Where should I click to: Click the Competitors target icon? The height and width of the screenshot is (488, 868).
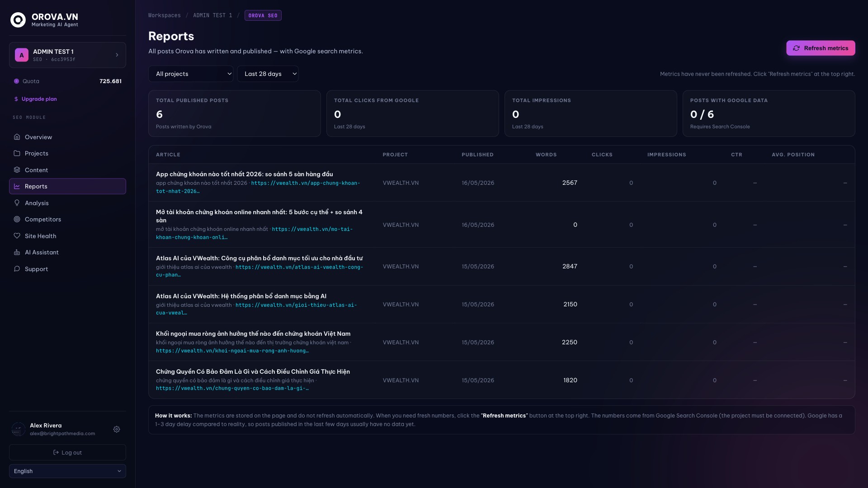(17, 219)
